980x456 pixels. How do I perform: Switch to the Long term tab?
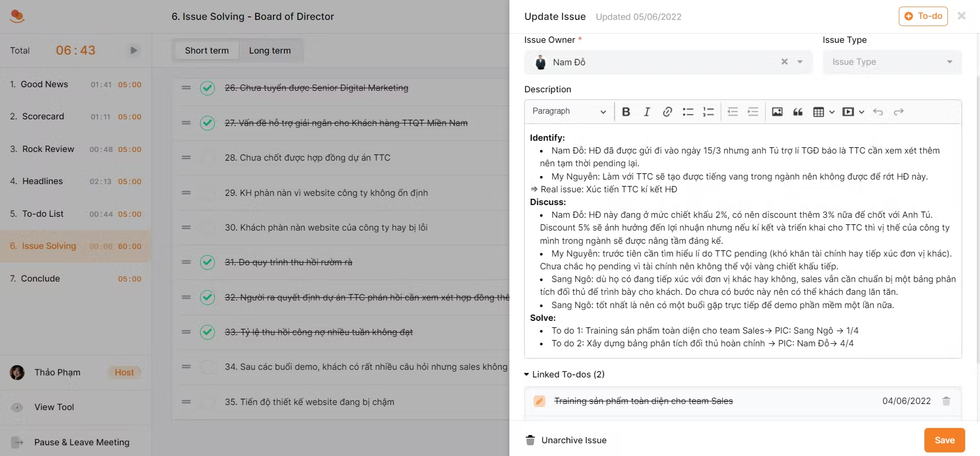[269, 50]
